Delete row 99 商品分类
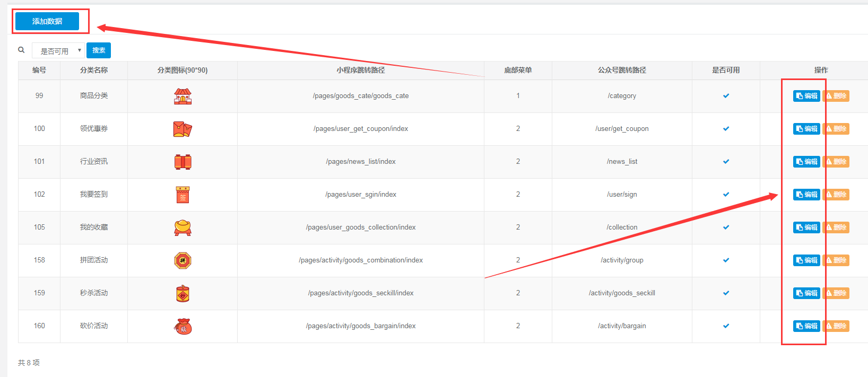 tap(836, 96)
